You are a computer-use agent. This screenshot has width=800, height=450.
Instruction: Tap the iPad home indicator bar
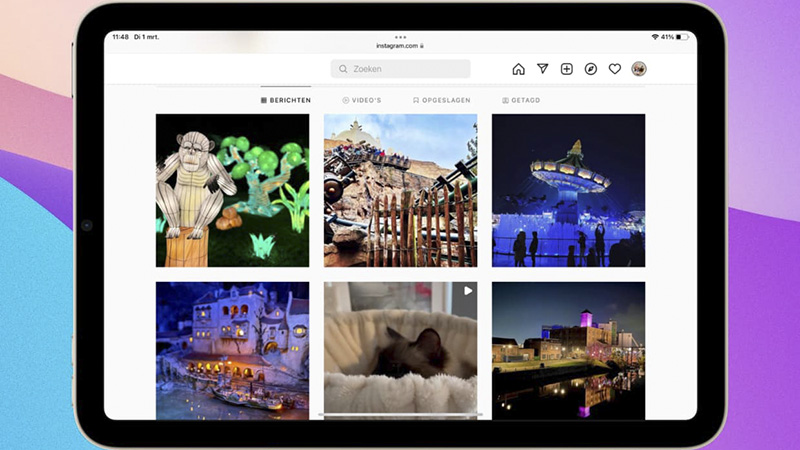401,415
